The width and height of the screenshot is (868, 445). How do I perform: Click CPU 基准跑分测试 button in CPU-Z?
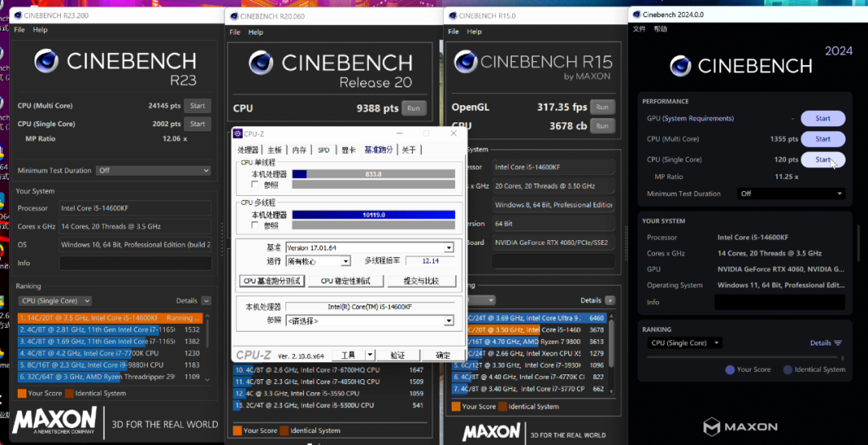tap(272, 280)
